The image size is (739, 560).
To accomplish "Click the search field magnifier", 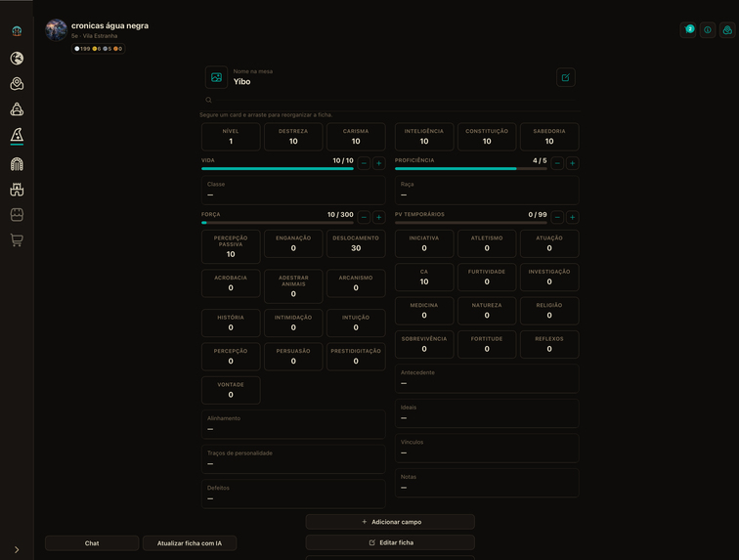I will [x=208, y=100].
